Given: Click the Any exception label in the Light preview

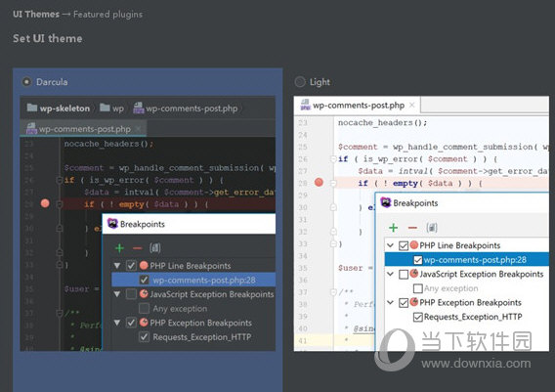Looking at the screenshot, I should 451,288.
